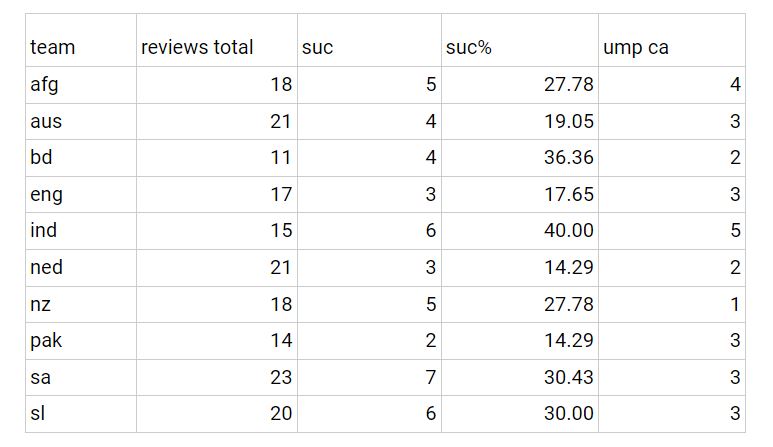This screenshot has width=773, height=447.
Task: Select the 'nz' team cell
Action: (81, 305)
